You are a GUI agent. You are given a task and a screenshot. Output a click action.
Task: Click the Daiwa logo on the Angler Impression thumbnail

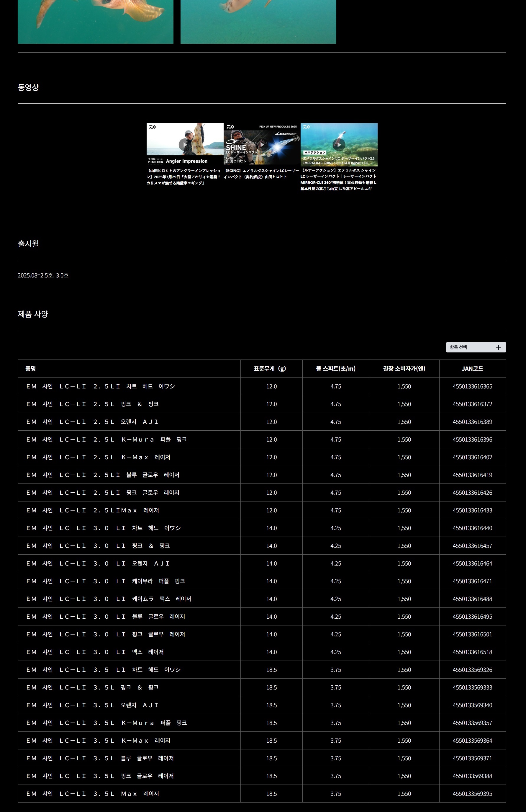[x=153, y=127]
